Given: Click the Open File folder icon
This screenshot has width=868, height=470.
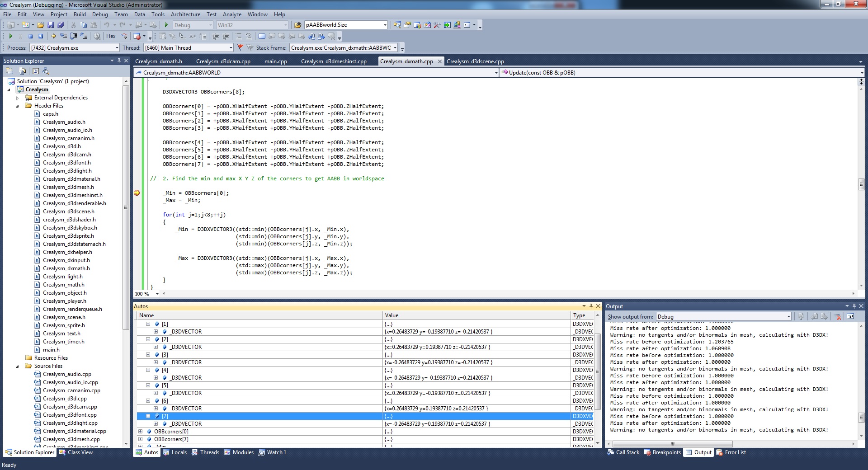Looking at the screenshot, I should (41, 25).
